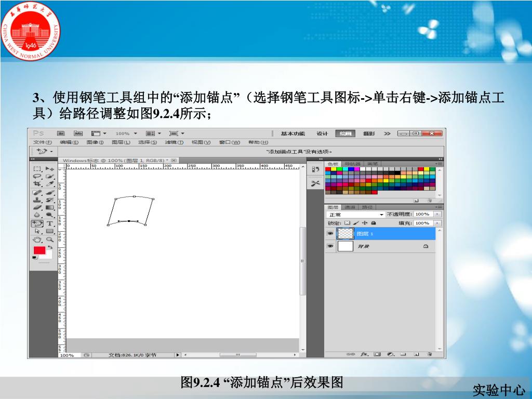This screenshot has height=399, width=532.
Task: Select the Path Selection arrow tool
Action: tap(37, 231)
